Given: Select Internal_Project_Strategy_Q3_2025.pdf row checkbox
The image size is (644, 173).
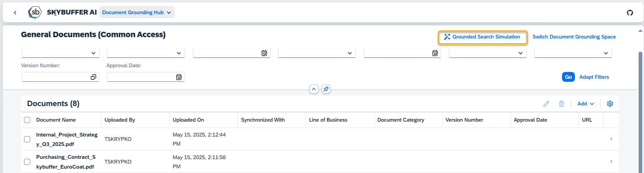Looking at the screenshot, I should [x=27, y=139].
